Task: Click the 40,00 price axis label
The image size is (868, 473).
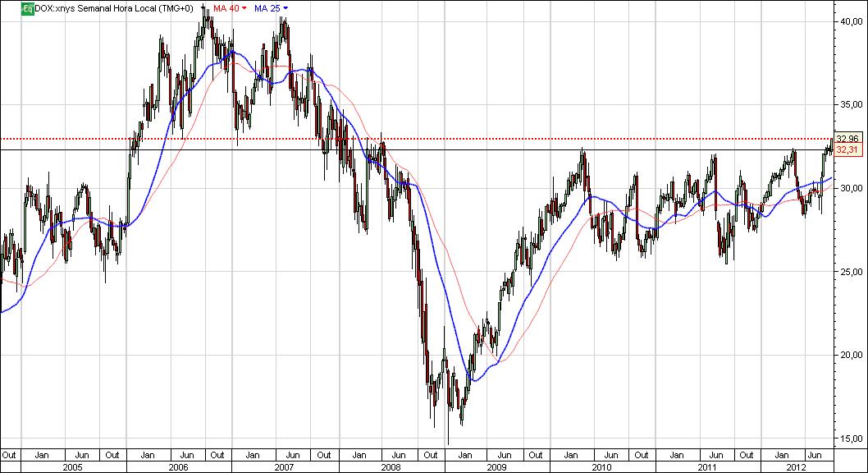Action: [852, 21]
